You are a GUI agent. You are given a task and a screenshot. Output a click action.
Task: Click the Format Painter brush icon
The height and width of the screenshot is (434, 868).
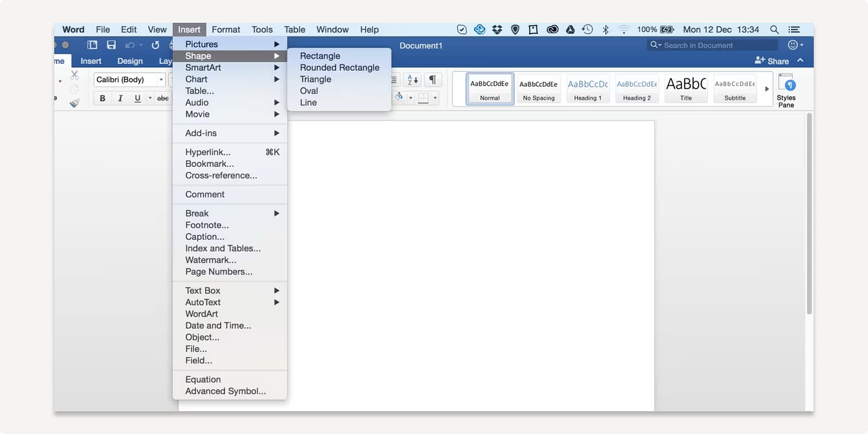pos(74,103)
